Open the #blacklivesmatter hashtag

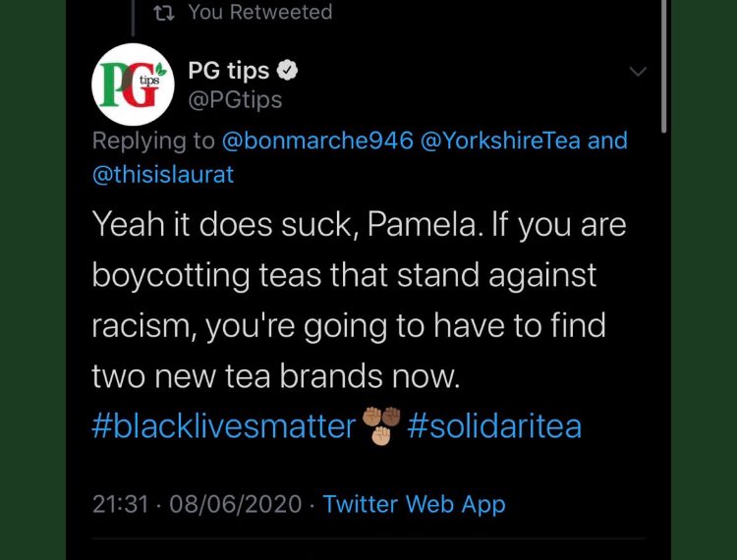coord(224,426)
